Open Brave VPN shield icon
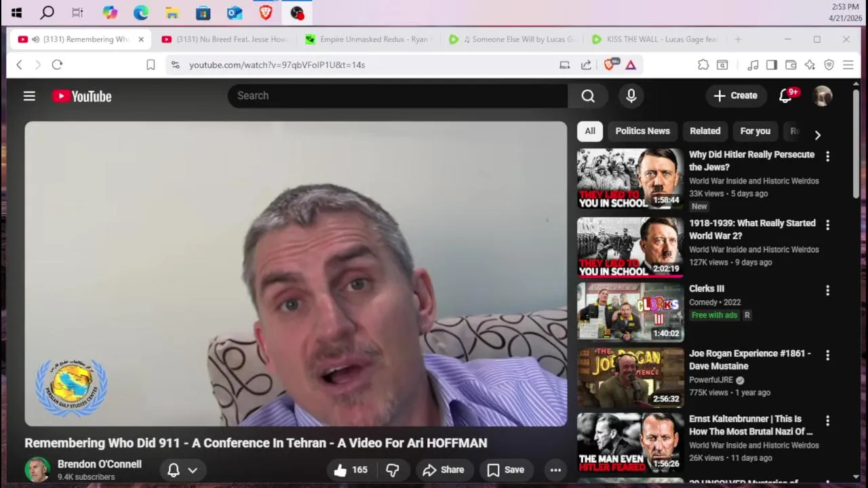Screen dimensions: 868x488 pyautogui.click(x=829, y=64)
